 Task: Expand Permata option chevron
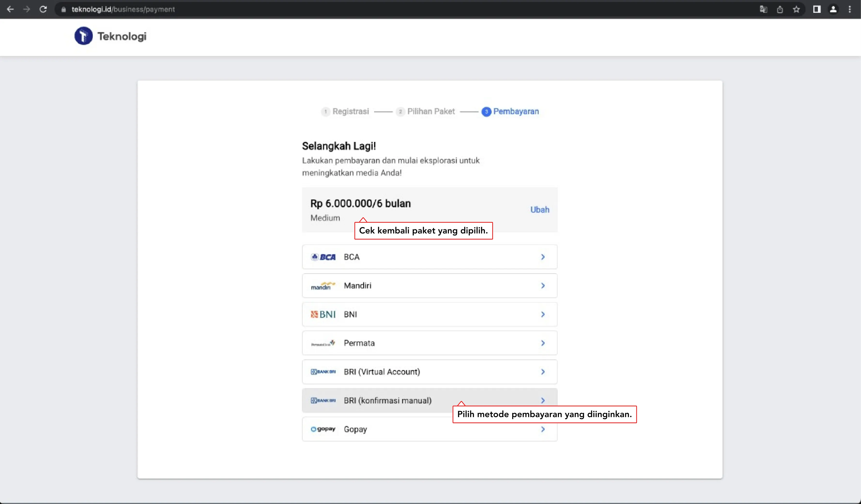pos(543,343)
